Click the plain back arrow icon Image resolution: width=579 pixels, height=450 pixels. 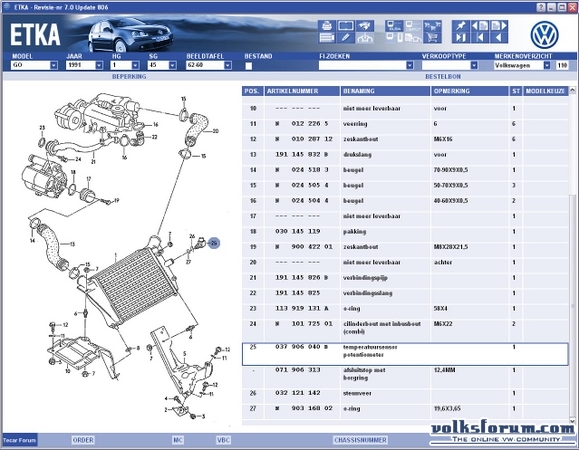tap(499, 37)
